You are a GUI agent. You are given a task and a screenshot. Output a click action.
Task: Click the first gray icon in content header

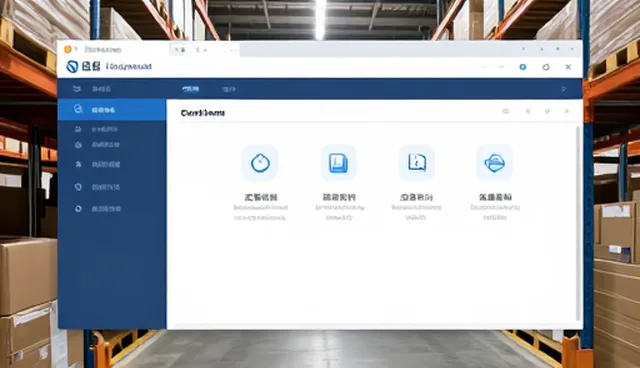coord(505,111)
